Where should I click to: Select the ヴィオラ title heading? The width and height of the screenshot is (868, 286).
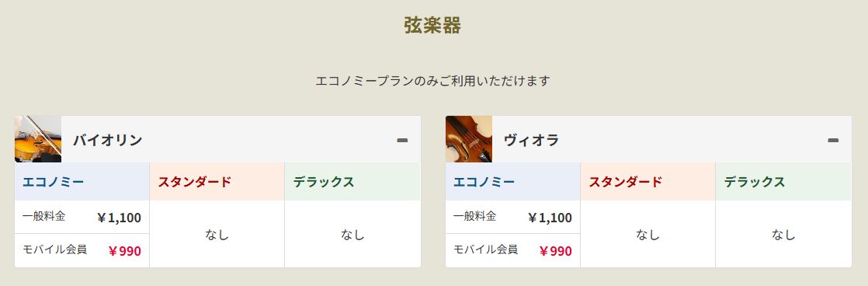click(x=531, y=140)
